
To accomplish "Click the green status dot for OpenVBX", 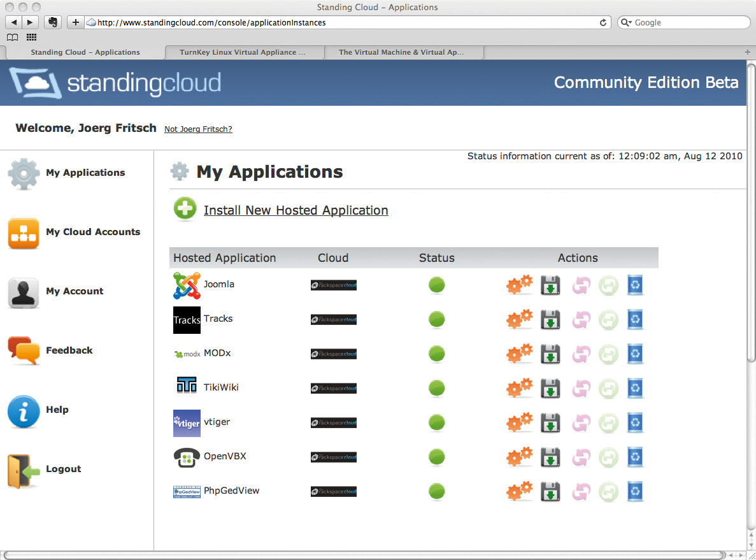I will pos(436,457).
